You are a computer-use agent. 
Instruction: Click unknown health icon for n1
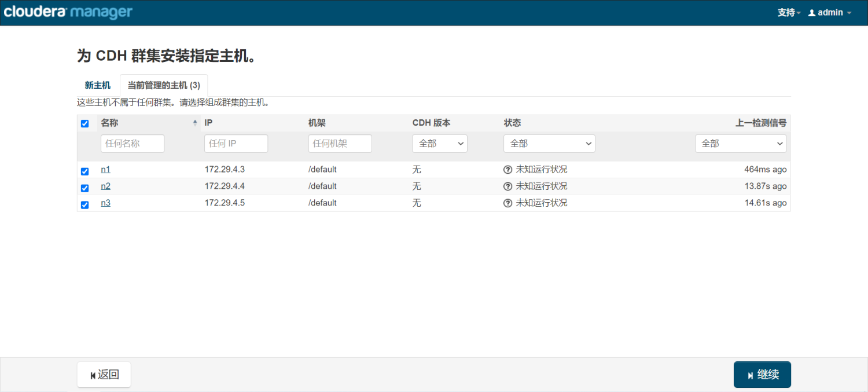[x=508, y=170]
